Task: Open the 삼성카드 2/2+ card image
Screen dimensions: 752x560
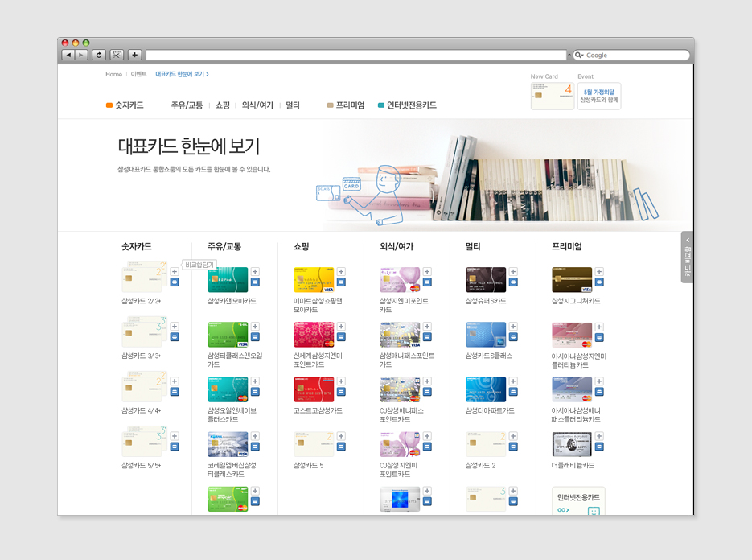Action: [145, 277]
